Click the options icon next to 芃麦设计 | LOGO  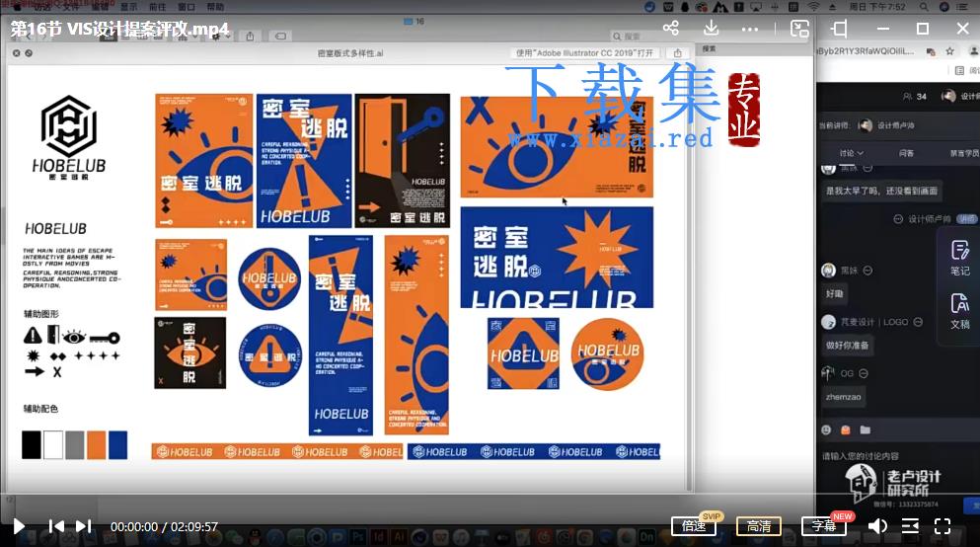[x=918, y=322]
